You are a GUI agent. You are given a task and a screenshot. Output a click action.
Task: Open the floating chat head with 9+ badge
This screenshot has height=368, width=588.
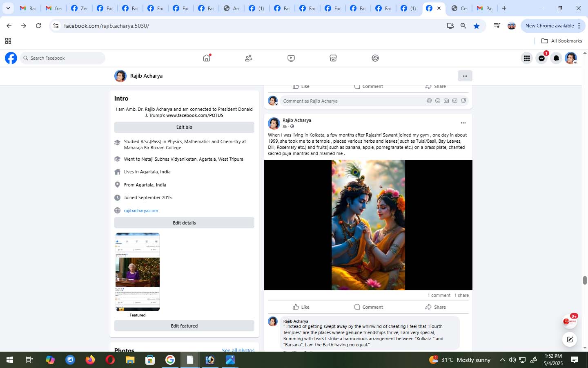point(570,321)
